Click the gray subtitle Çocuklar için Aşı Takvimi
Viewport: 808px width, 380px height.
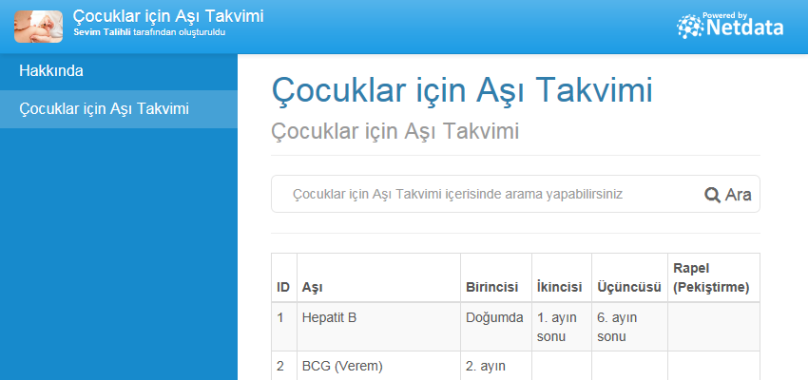(395, 131)
